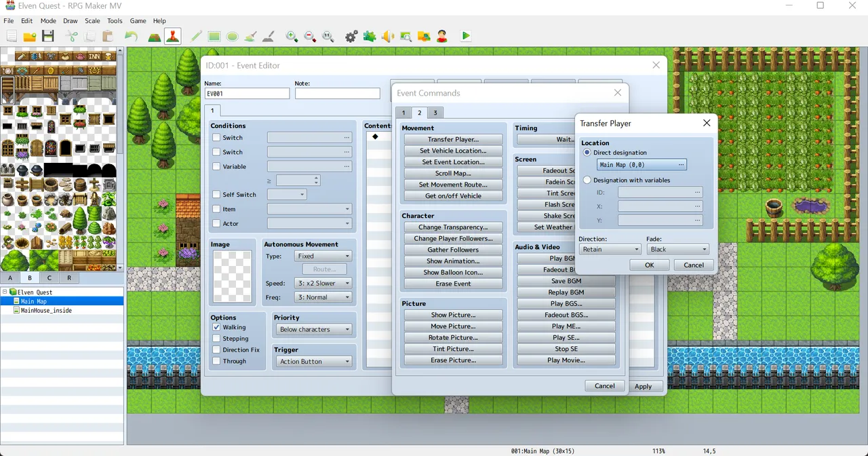Click the Paste clipboard icon
This screenshot has height=456, width=868.
point(107,37)
